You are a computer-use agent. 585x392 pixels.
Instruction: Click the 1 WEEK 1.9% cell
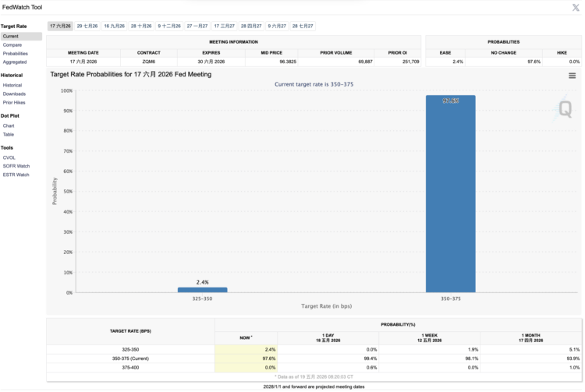click(430, 350)
